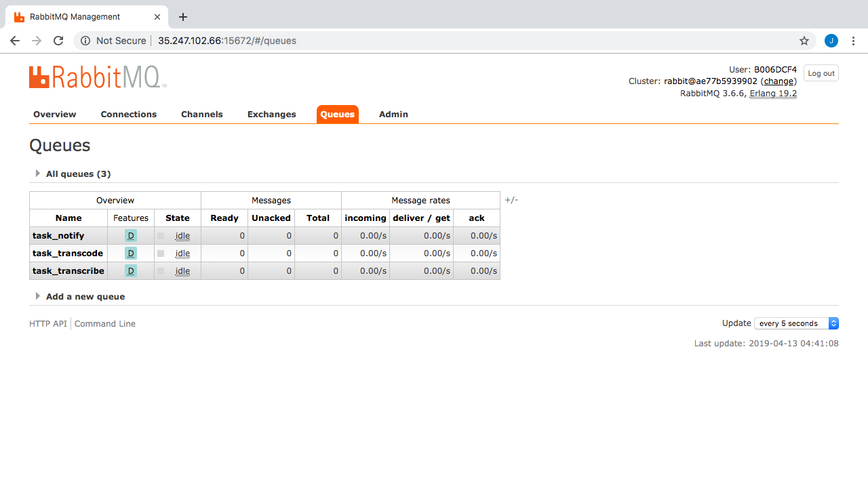Image resolution: width=868 pixels, height=488 pixels.
Task: Go back using the browser back arrow
Action: (x=15, y=41)
